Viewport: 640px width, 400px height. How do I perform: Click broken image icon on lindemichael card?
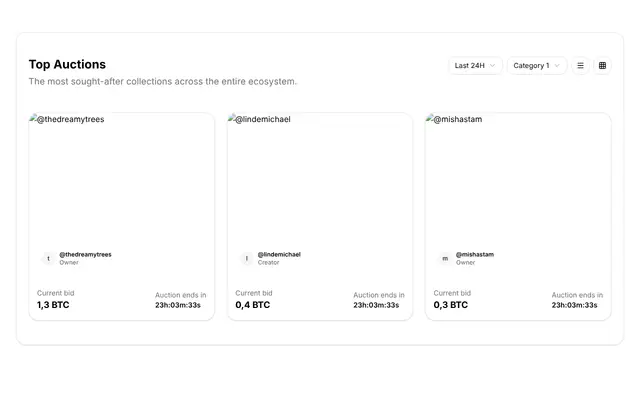231,118
